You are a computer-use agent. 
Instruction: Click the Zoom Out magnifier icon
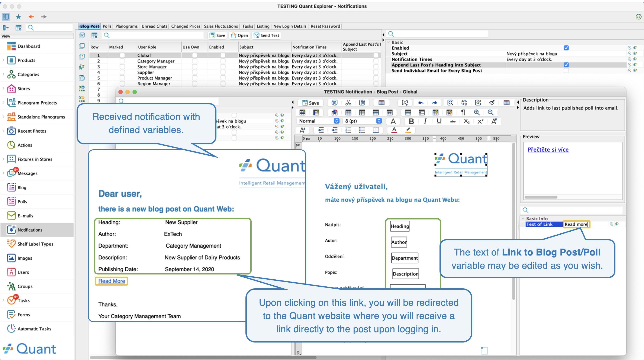coord(490,113)
